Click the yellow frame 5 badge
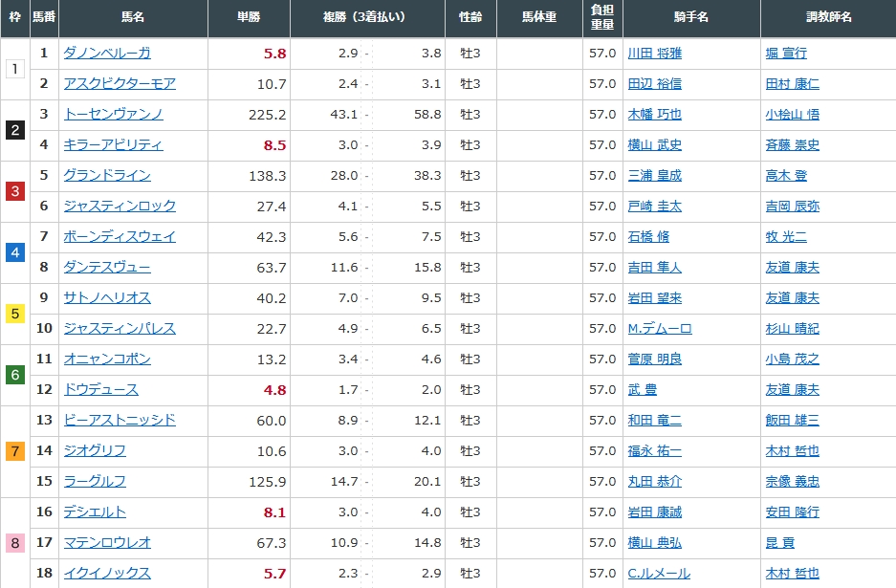Image resolution: width=896 pixels, height=588 pixels. click(x=14, y=314)
